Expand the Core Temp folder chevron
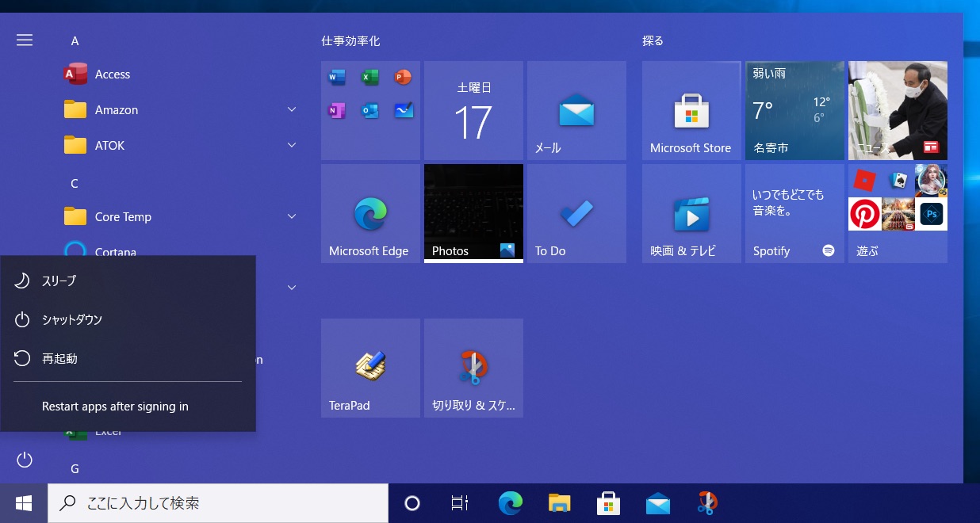 click(x=292, y=216)
